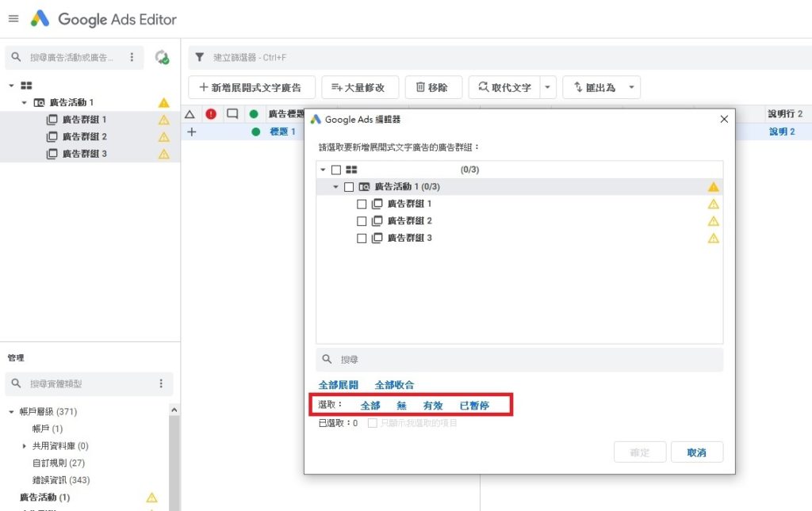This screenshot has width=812, height=511.
Task: Check the 廣告群組 2 checkbox in dialog
Action: pos(362,220)
